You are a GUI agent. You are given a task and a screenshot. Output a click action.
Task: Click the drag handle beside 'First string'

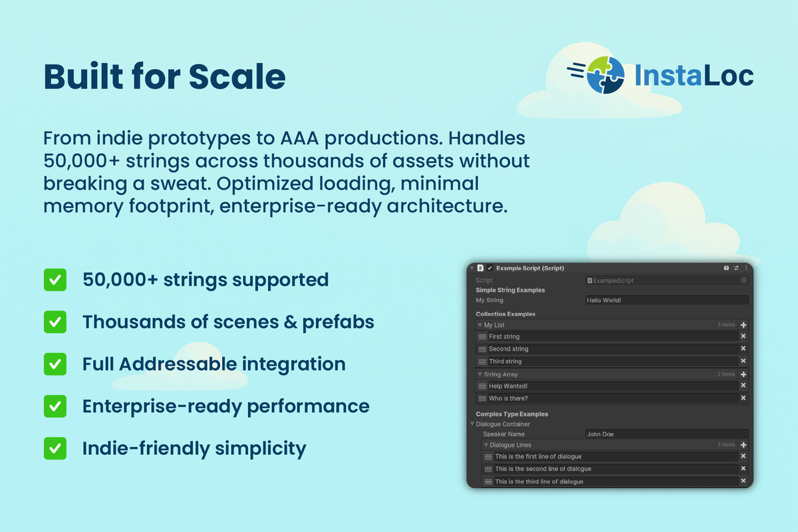click(482, 337)
